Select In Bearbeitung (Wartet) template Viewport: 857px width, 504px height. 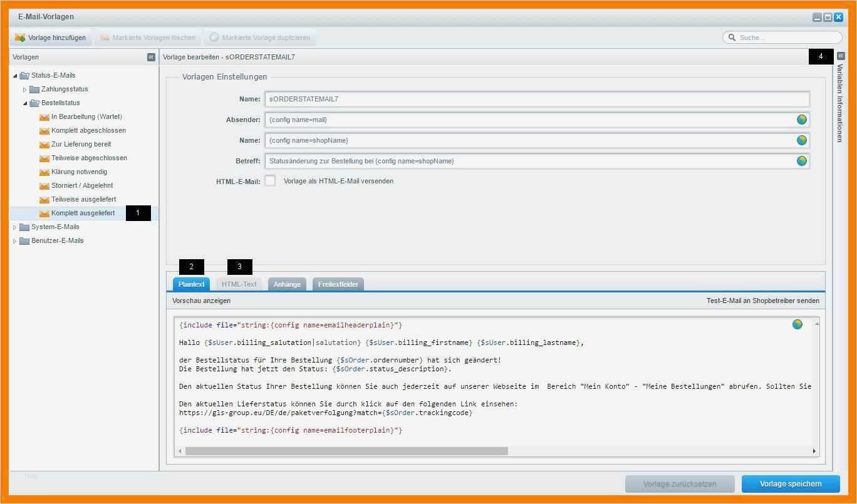tap(86, 116)
